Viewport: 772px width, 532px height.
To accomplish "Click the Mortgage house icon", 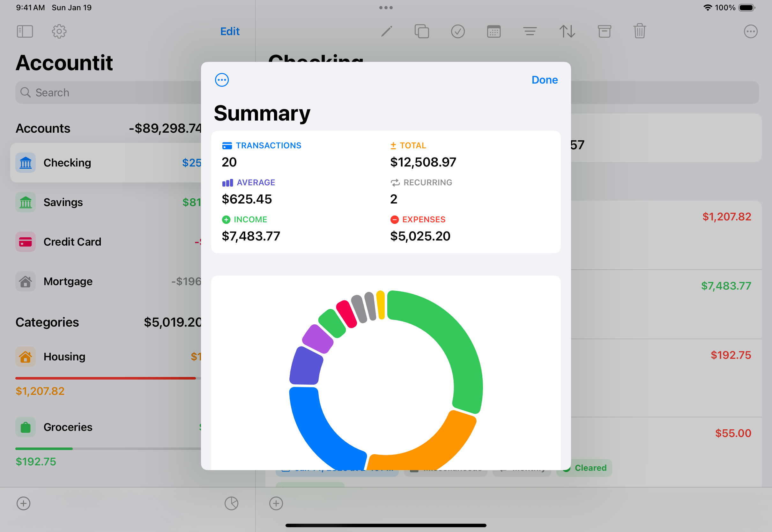I will [x=25, y=282].
